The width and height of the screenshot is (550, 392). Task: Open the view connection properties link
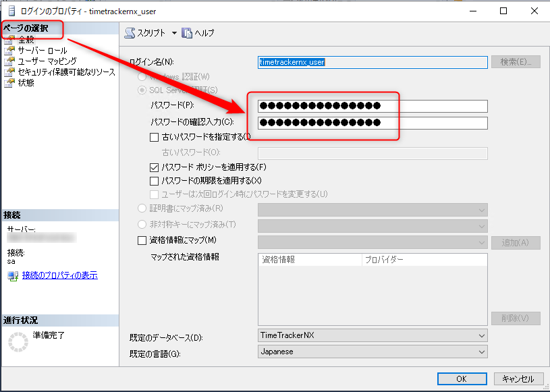(x=59, y=275)
